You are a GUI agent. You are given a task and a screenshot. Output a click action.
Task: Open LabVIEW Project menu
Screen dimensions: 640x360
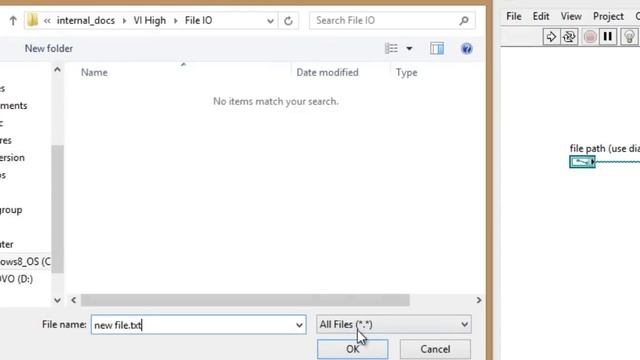coord(608,16)
